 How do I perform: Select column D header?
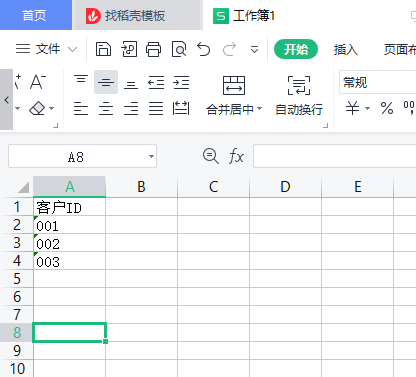(285, 187)
